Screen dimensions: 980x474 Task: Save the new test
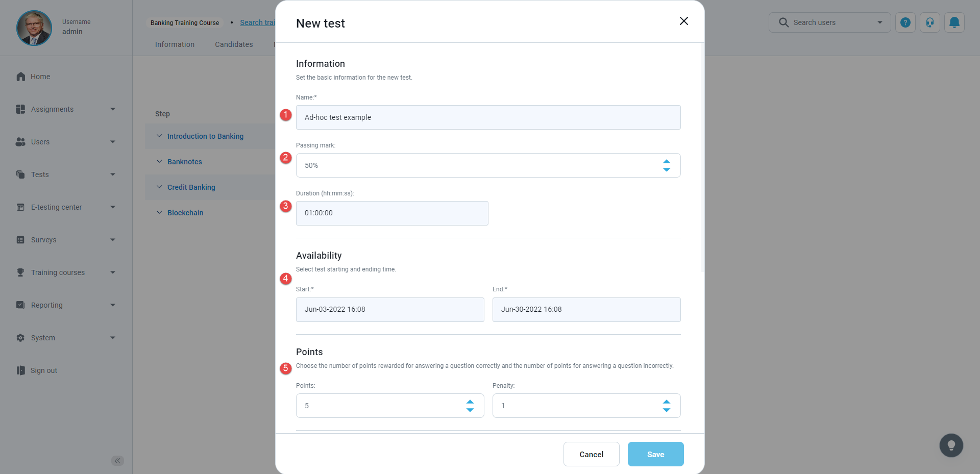[x=655, y=454]
